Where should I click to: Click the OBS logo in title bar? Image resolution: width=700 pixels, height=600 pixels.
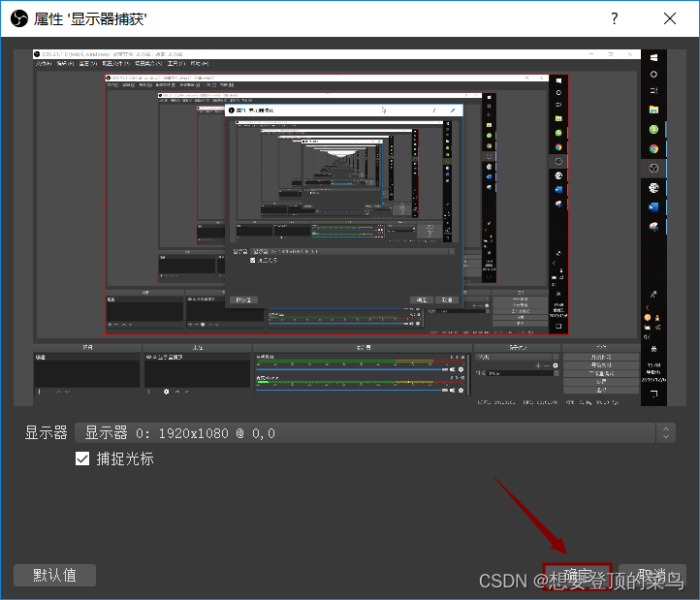pyautogui.click(x=19, y=18)
